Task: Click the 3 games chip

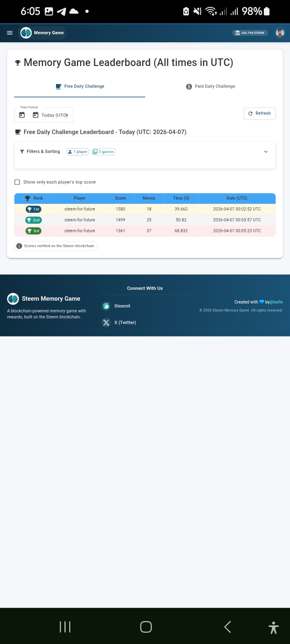Action: [104, 152]
